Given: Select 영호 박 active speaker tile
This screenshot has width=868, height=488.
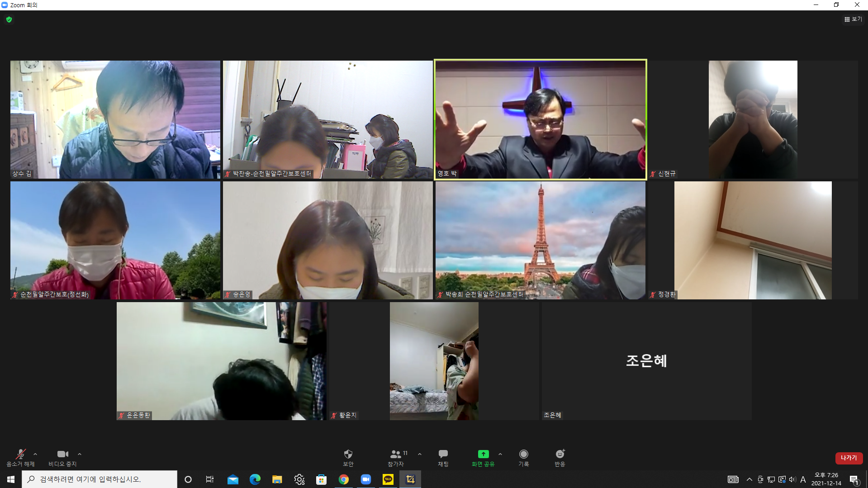Looking at the screenshot, I should (x=541, y=119).
